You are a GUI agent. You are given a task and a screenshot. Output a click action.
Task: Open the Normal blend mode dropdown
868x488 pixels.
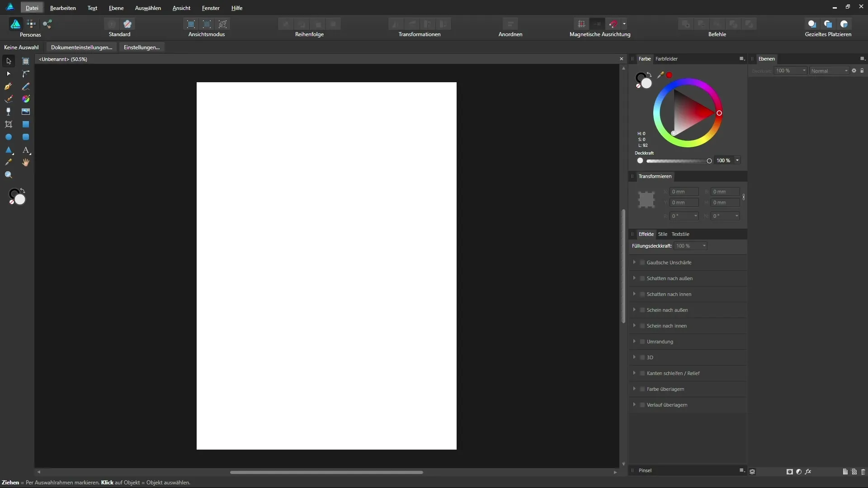pos(829,71)
